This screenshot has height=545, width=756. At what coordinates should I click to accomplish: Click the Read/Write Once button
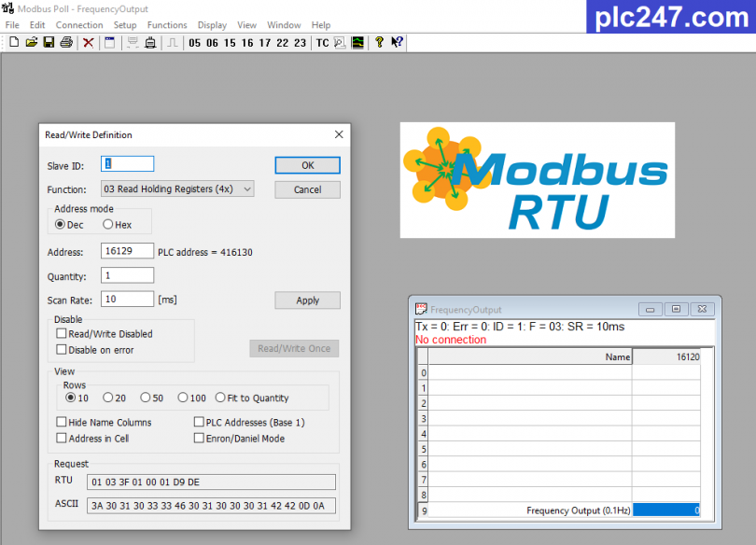pyautogui.click(x=294, y=348)
